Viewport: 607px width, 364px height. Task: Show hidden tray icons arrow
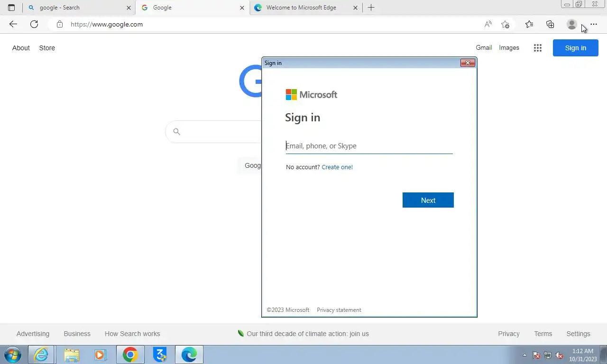(x=524, y=355)
